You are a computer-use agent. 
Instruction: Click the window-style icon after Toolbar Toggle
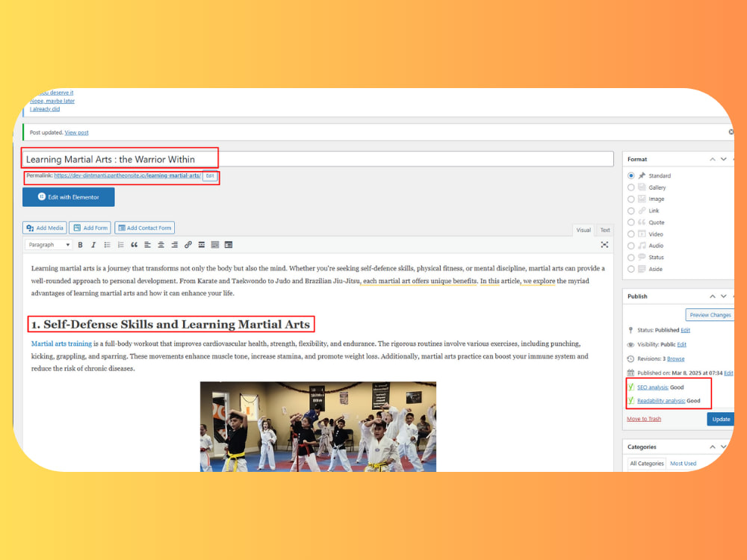tap(229, 245)
